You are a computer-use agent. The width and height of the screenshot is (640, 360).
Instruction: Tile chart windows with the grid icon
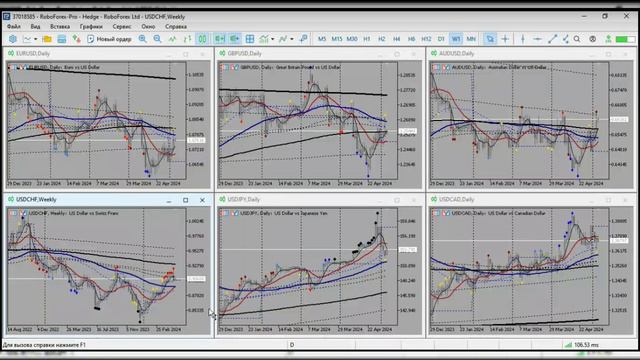coord(250,39)
